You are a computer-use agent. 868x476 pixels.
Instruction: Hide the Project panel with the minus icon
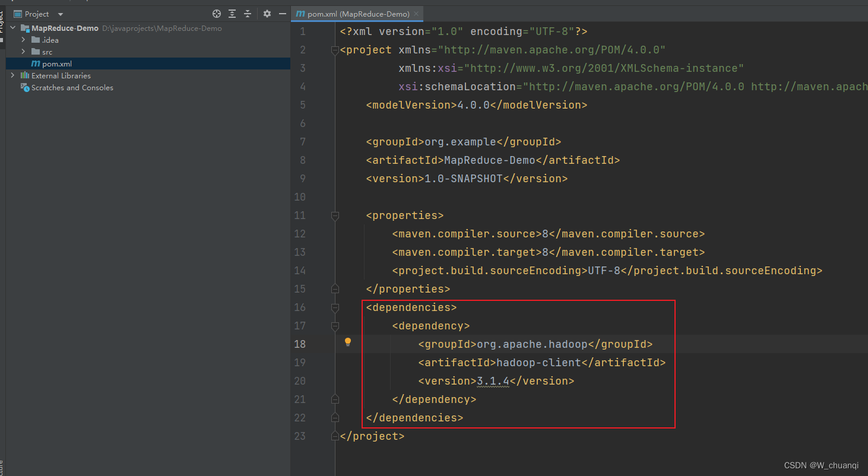click(x=283, y=14)
